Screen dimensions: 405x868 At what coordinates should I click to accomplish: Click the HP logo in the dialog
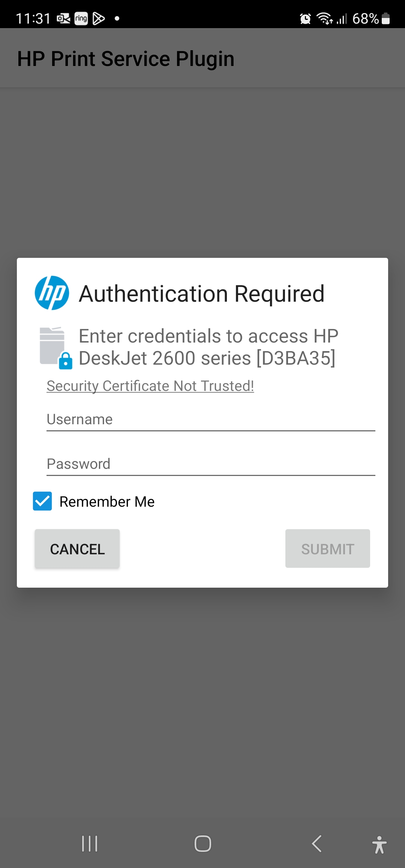coord(52,293)
